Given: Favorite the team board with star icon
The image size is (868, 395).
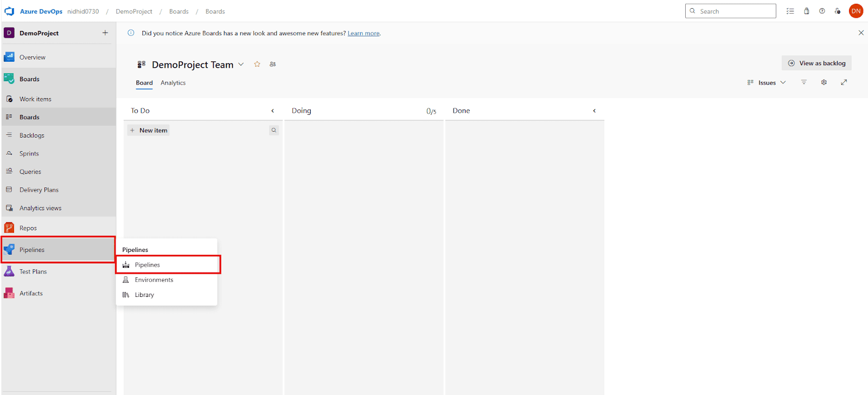Looking at the screenshot, I should pos(257,64).
